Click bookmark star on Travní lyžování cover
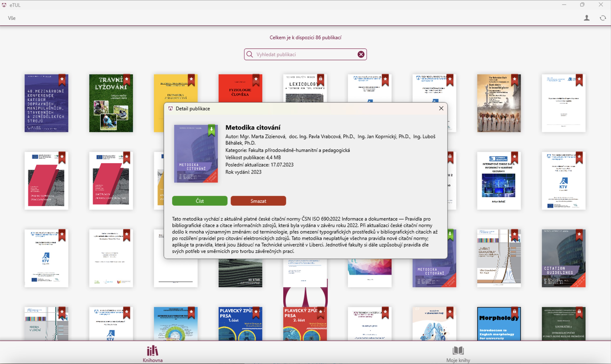This screenshot has height=364, width=611. coord(126,79)
